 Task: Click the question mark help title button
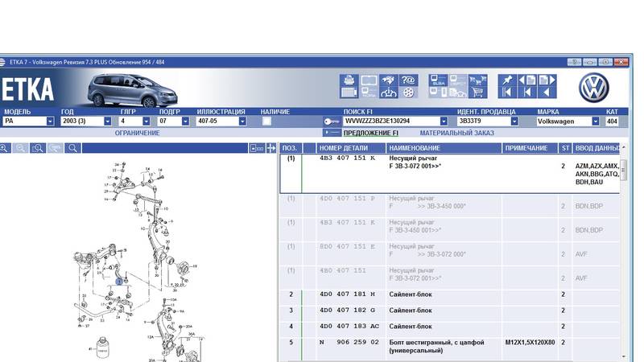574,62
